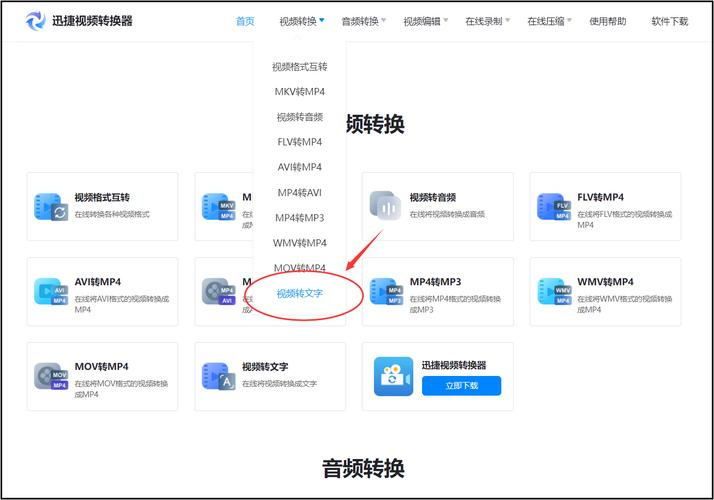
Task: Expand the 音频转换 dropdown arrow
Action: [383, 20]
